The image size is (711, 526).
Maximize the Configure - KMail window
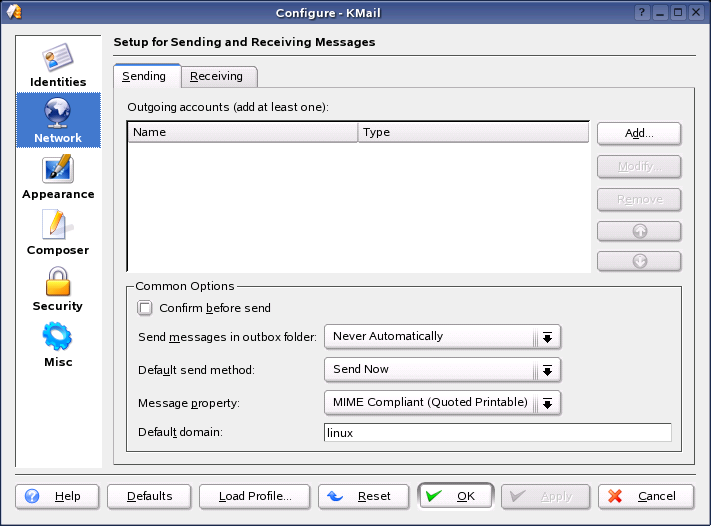[678, 12]
